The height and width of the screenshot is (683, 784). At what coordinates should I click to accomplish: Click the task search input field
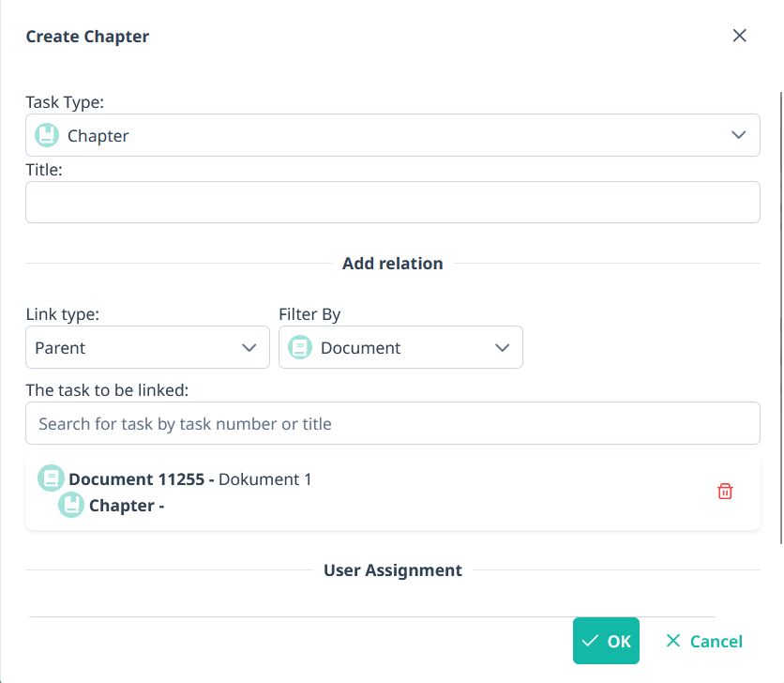point(392,424)
